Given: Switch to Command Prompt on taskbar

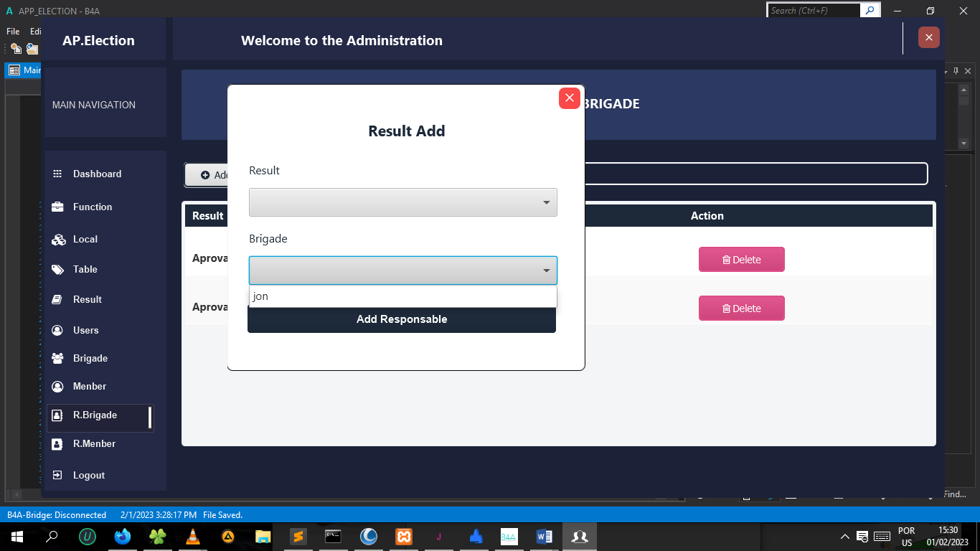Looking at the screenshot, I should 334,537.
